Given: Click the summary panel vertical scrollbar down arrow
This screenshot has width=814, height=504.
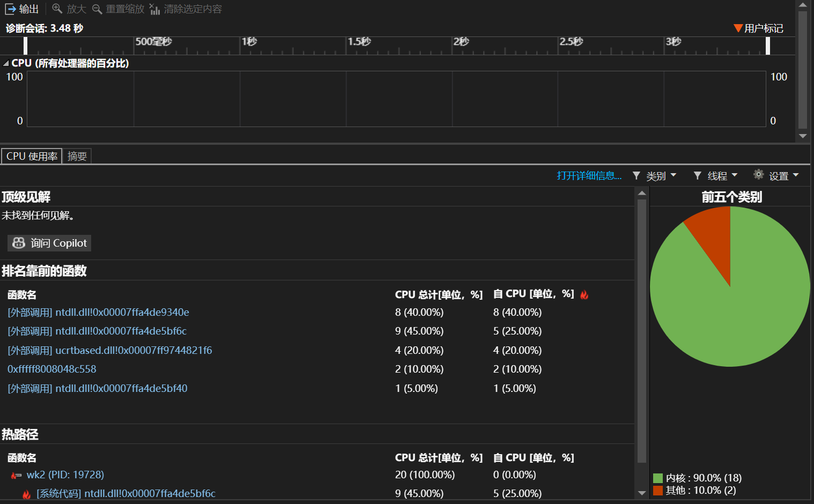Looking at the screenshot, I should point(642,493).
